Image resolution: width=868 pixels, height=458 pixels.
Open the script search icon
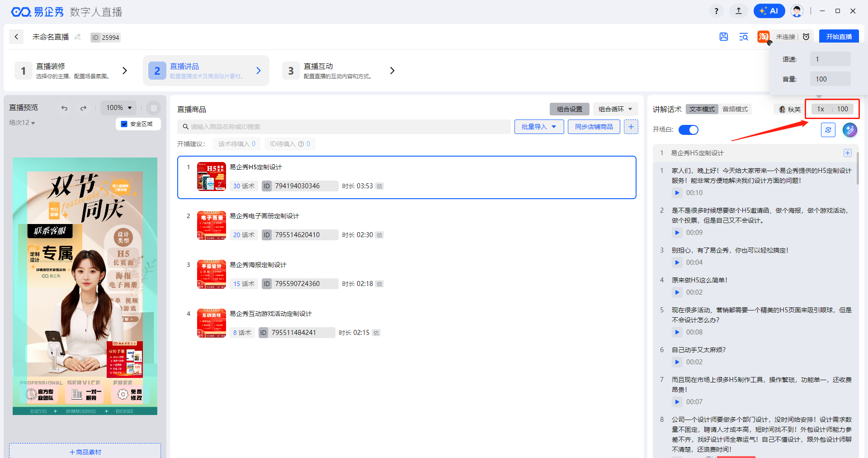click(744, 37)
